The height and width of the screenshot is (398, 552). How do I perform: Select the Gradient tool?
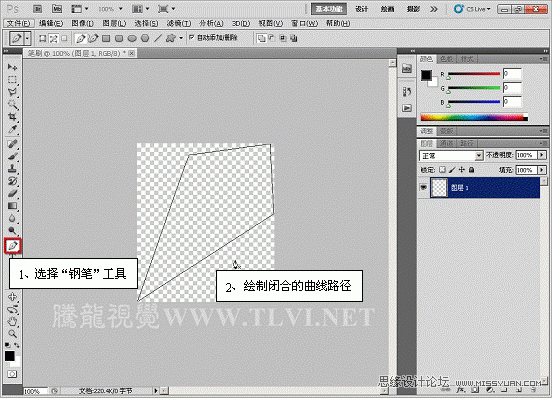tap(12, 206)
